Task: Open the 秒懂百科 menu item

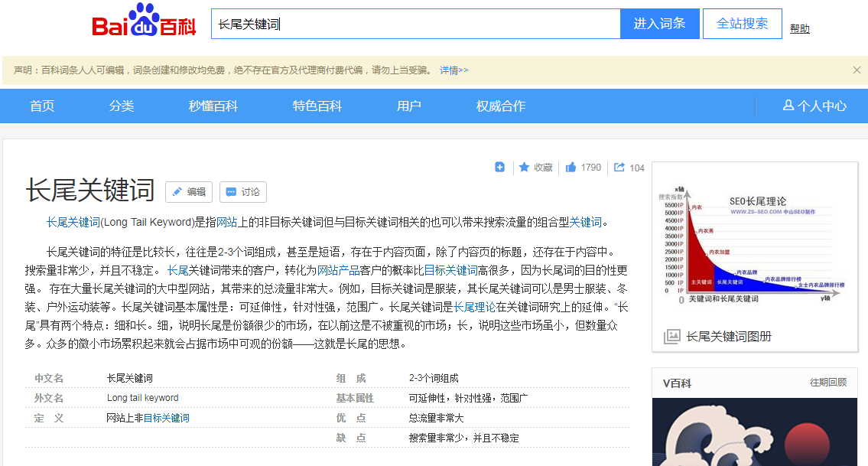Action: pyautogui.click(x=213, y=106)
